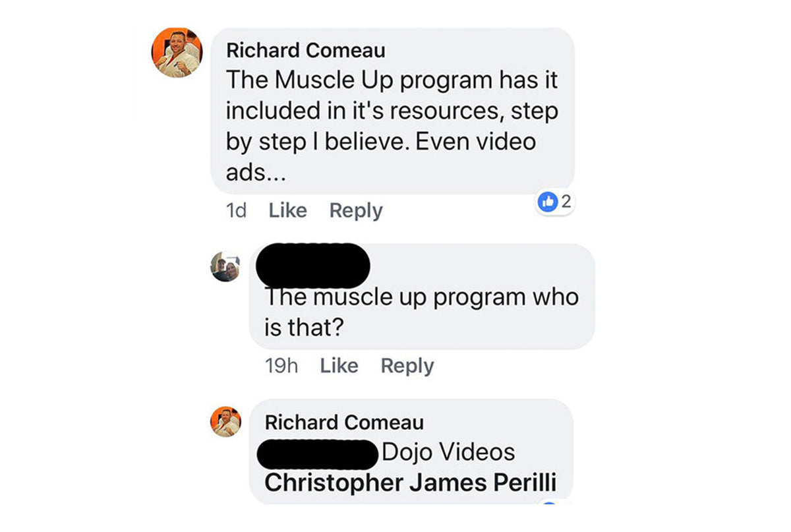Open the profile photo beside the 'who is that?' reply

click(225, 266)
